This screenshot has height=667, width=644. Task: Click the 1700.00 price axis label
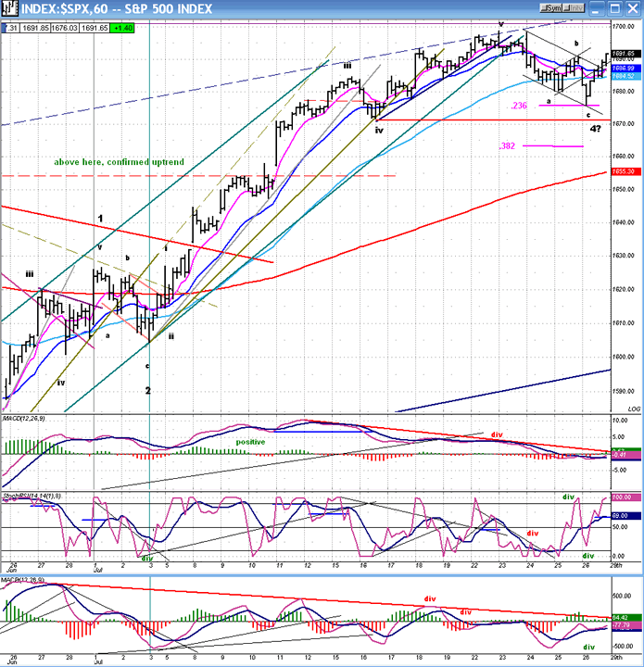624,26
